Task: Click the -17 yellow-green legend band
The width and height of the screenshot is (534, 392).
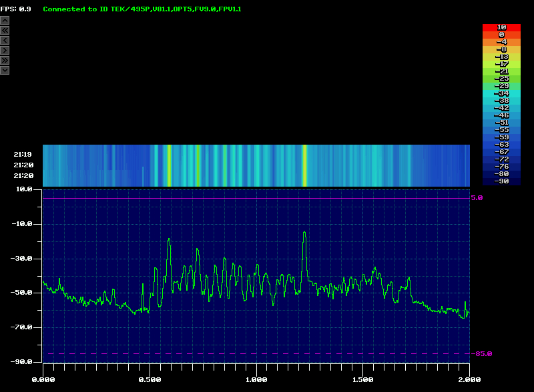Action: click(x=501, y=64)
